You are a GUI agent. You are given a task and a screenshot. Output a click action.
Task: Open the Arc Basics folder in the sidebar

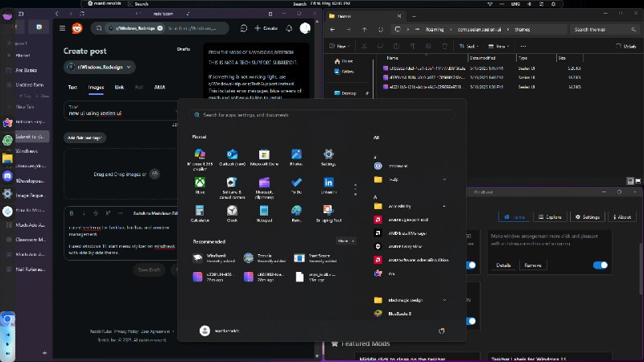pos(27,70)
